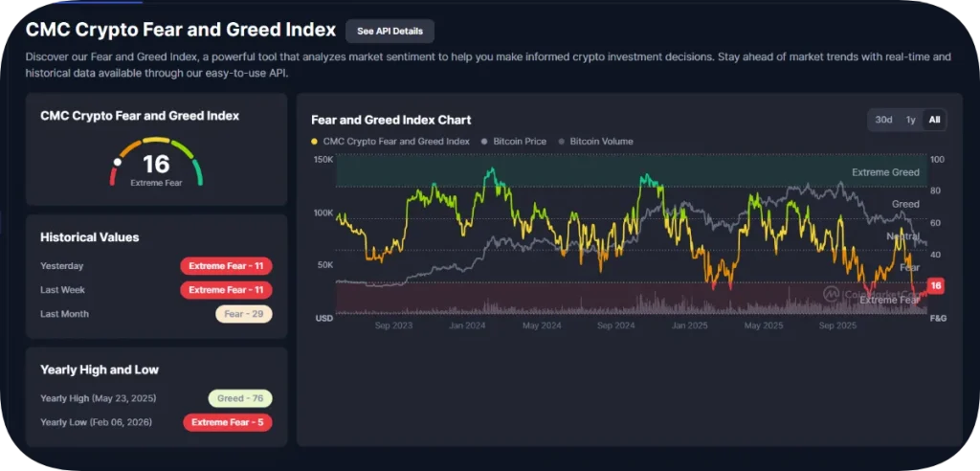Viewport: 980px width, 471px height.
Task: Click the 150K price axis label
Action: (323, 160)
